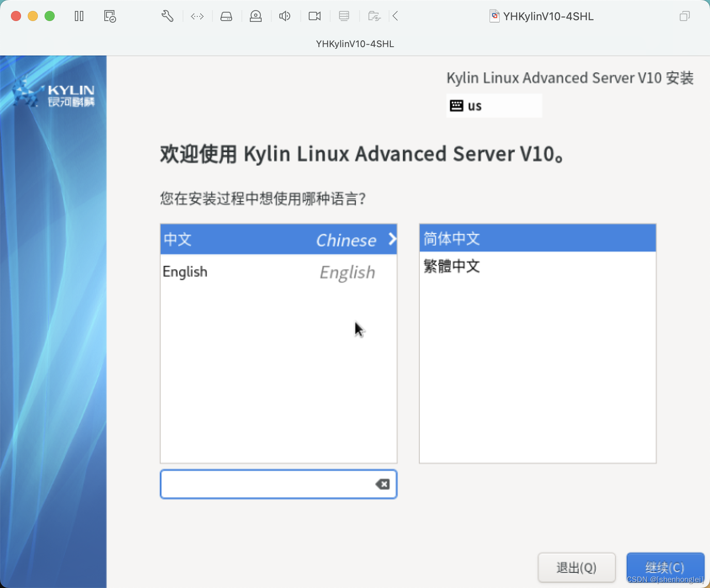Click the CD/DVD drive user icon

point(256,16)
